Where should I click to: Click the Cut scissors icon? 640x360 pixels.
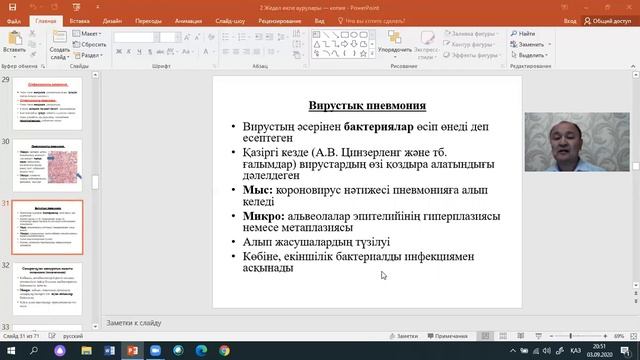tap(33, 33)
